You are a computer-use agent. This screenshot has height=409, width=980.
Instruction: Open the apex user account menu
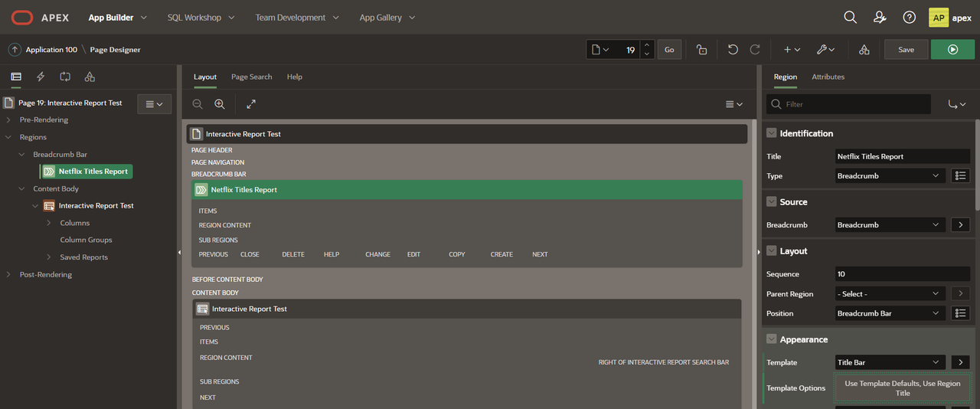(950, 17)
